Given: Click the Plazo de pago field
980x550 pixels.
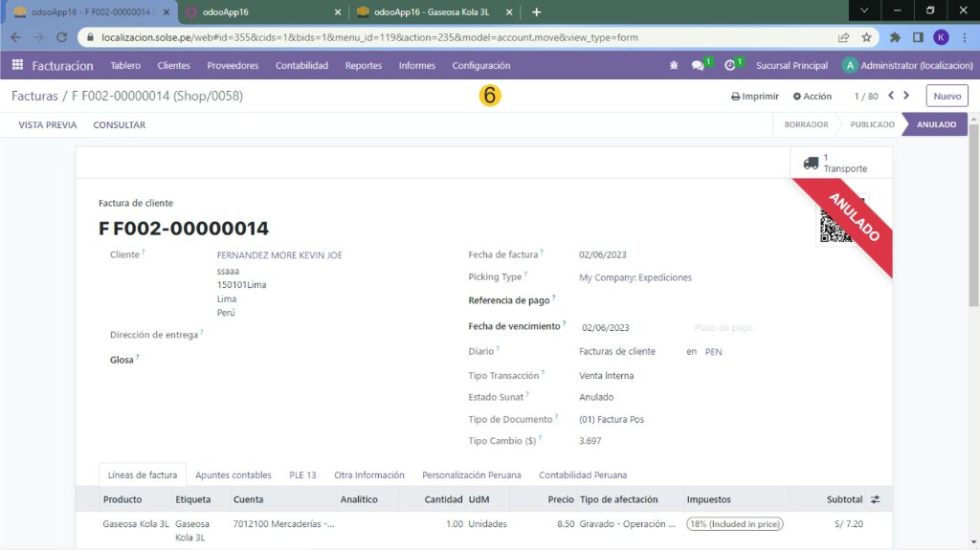Looking at the screenshot, I should tap(724, 328).
